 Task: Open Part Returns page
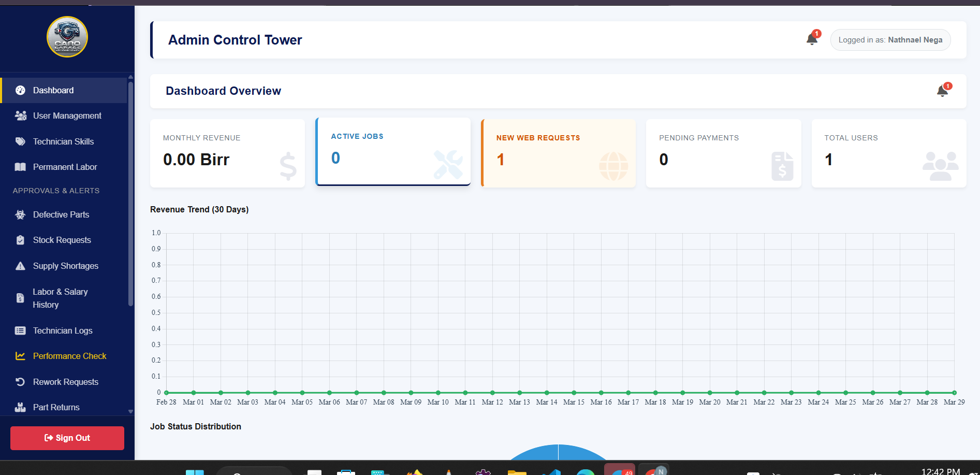[x=64, y=407]
